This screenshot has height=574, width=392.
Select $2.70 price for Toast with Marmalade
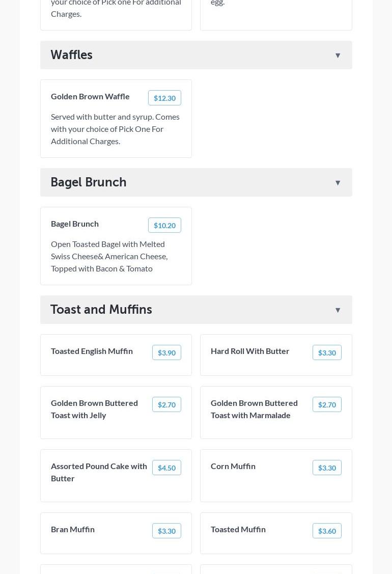tap(327, 404)
